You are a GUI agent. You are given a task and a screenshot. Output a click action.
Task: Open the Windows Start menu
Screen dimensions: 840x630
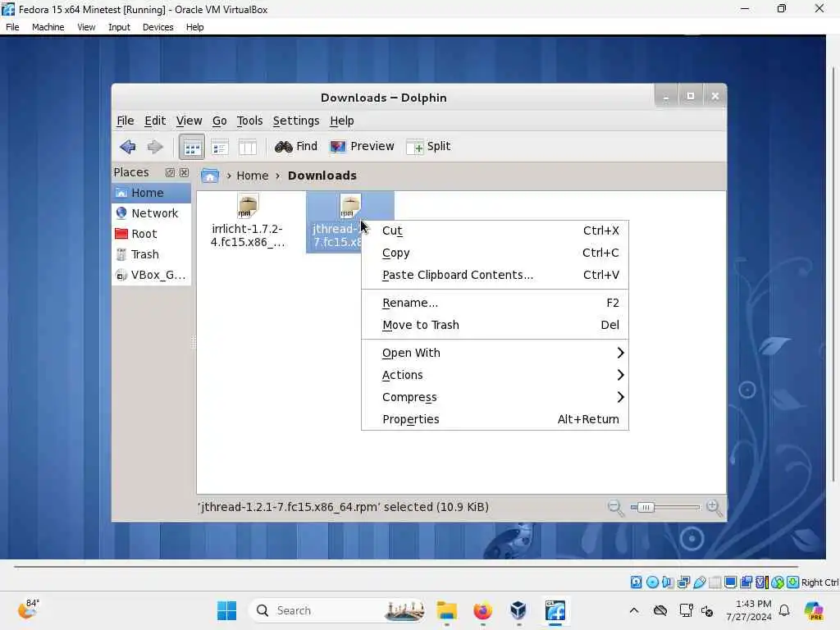pyautogui.click(x=226, y=610)
